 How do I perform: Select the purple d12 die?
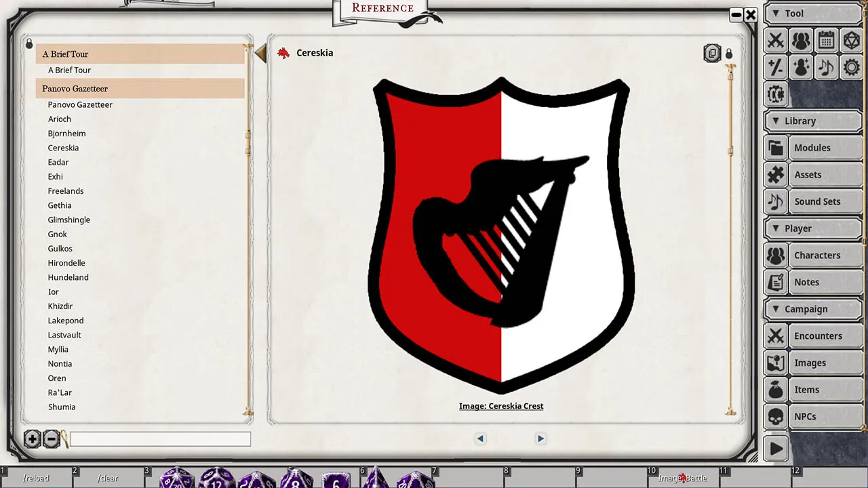tap(216, 477)
